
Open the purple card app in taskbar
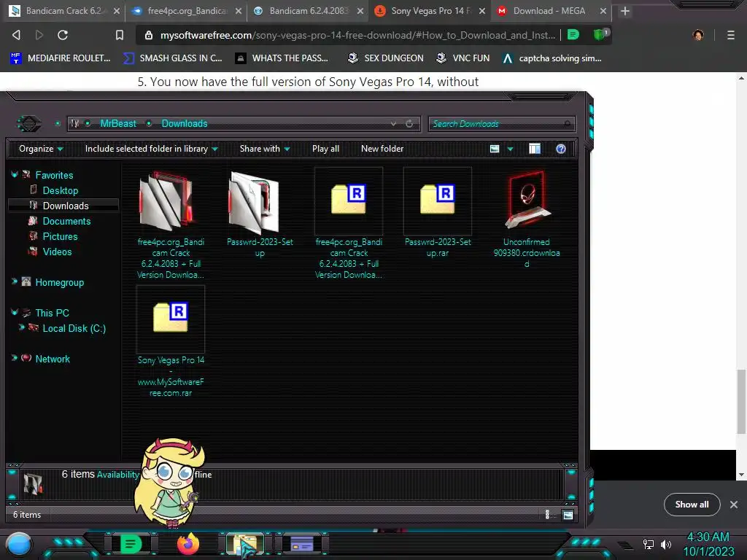(302, 544)
